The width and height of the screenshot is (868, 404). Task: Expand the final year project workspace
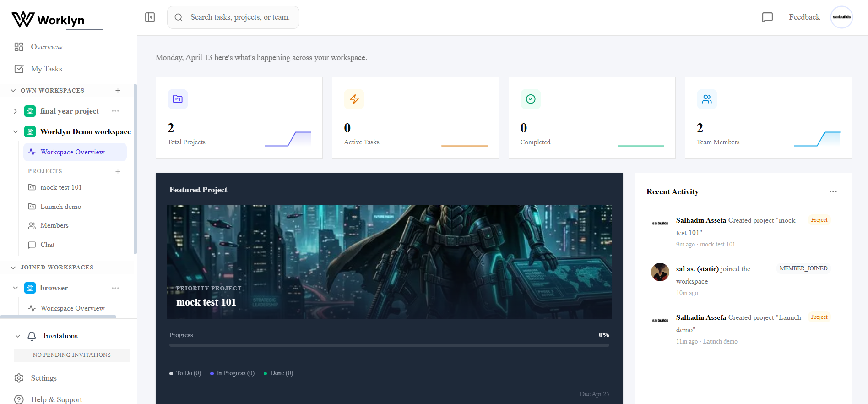pyautogui.click(x=15, y=111)
